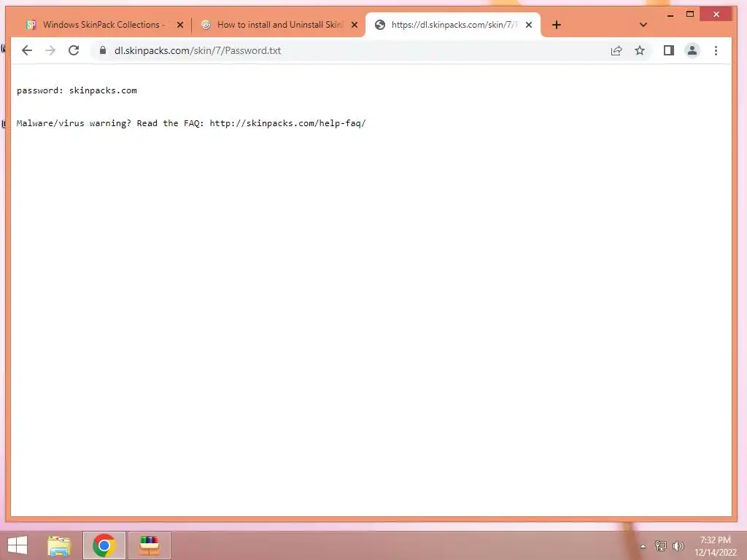This screenshot has height=560, width=747.
Task: Open the volume speaker tray icon
Action: coord(678,545)
